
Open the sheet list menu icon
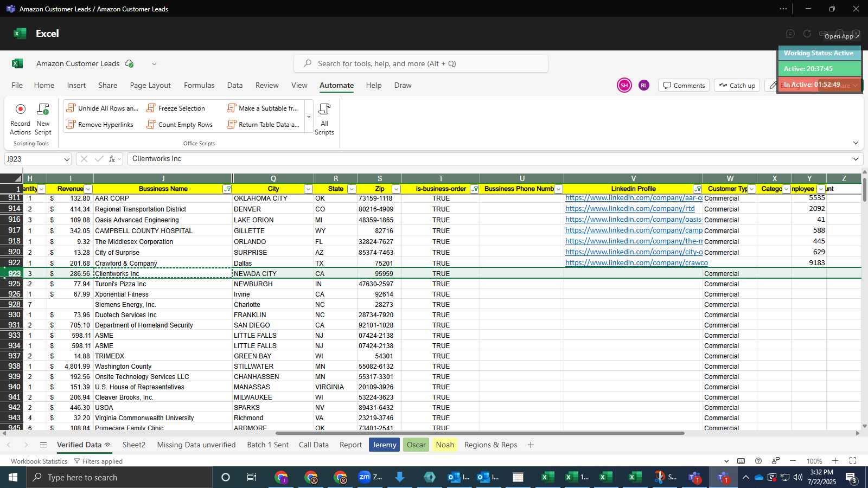43,445
